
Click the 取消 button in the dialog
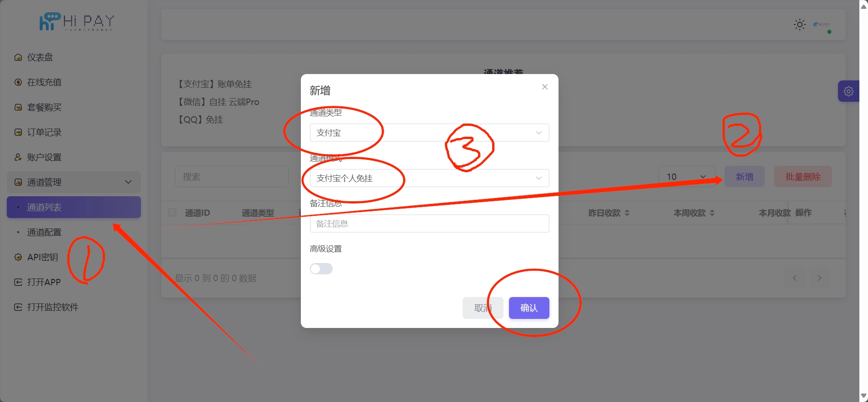[483, 308]
